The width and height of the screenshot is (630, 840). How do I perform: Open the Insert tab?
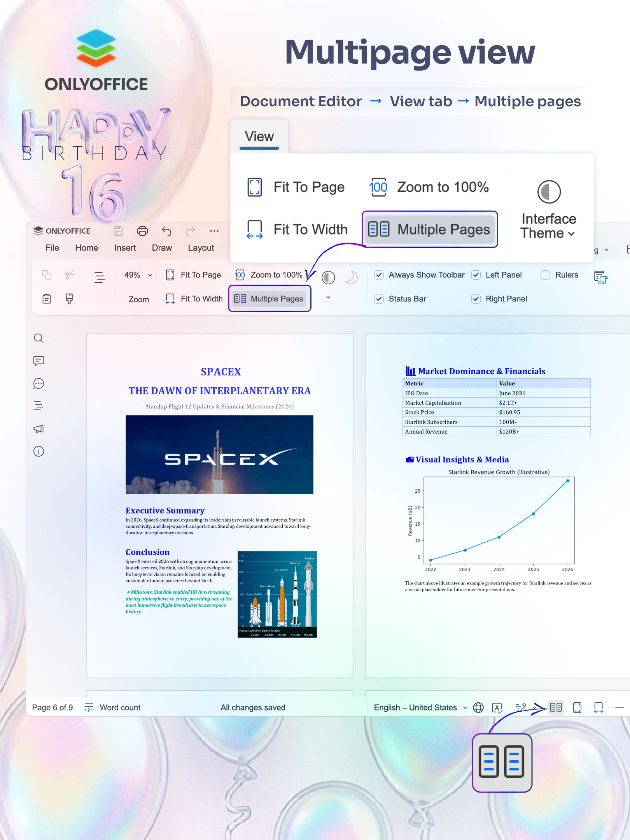click(125, 248)
